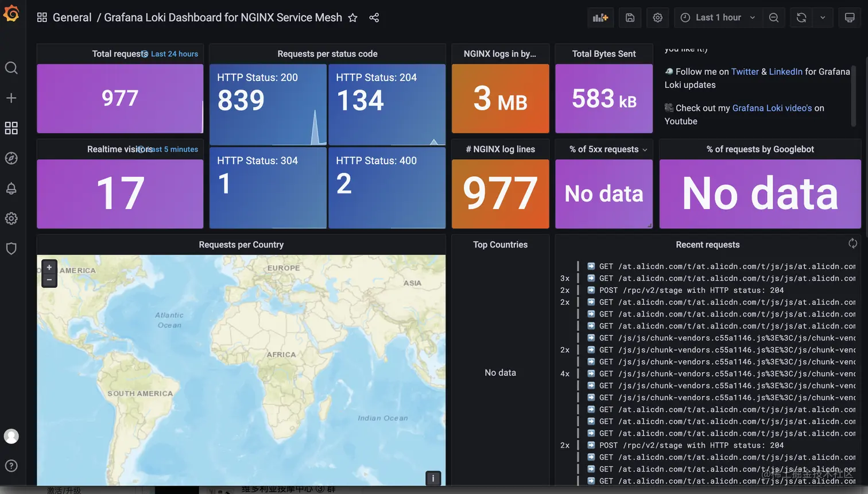Screen dimensions: 868x494
Task: Cycle view mode with the monitor icon
Action: pyautogui.click(x=850, y=18)
